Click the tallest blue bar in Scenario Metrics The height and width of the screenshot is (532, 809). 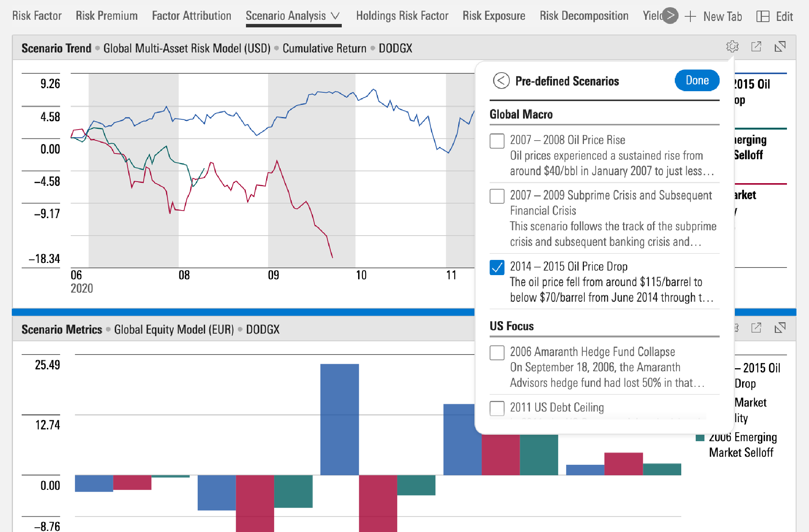[x=339, y=419]
